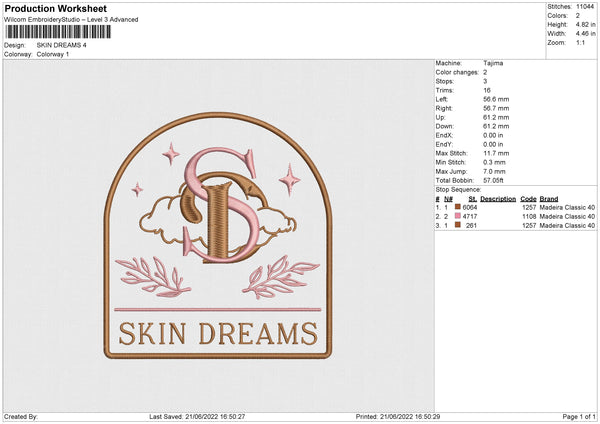600x424 pixels.
Task: Click the pink swatch for stop 2
Action: [x=457, y=216]
